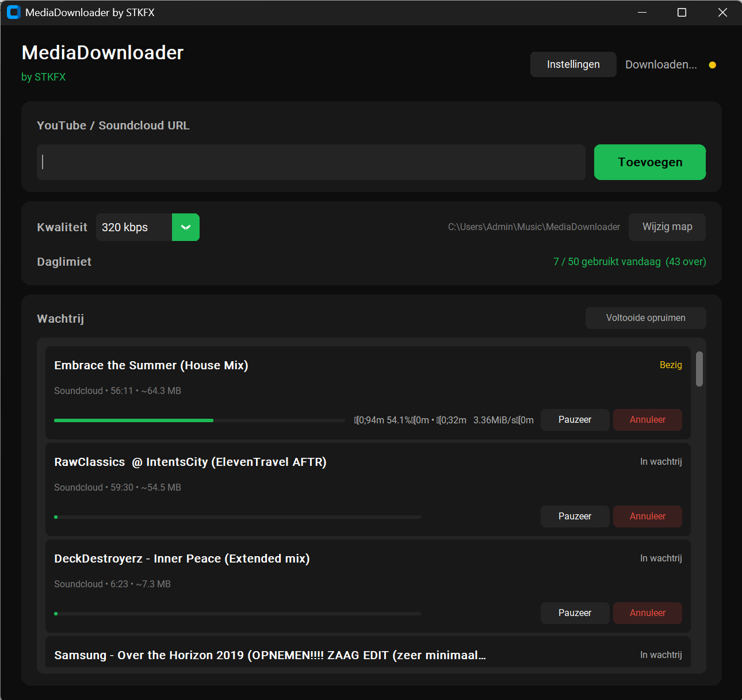
Task: Click the In wachtrij label of Samsung item
Action: 661,655
